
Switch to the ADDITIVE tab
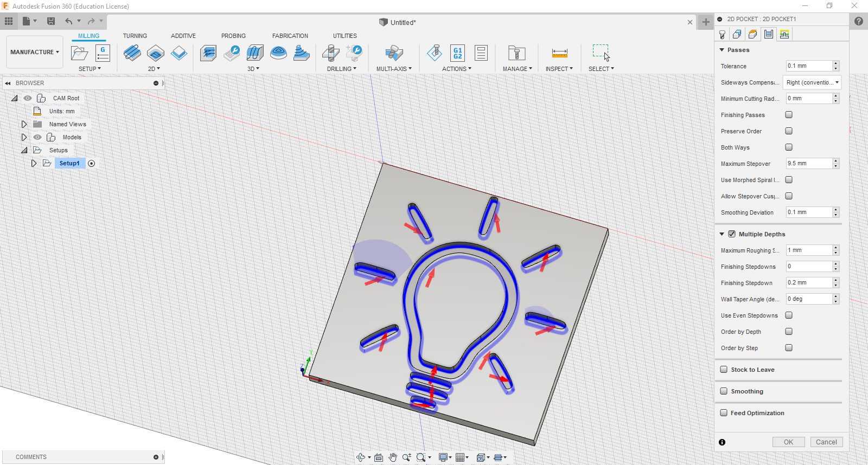[183, 36]
